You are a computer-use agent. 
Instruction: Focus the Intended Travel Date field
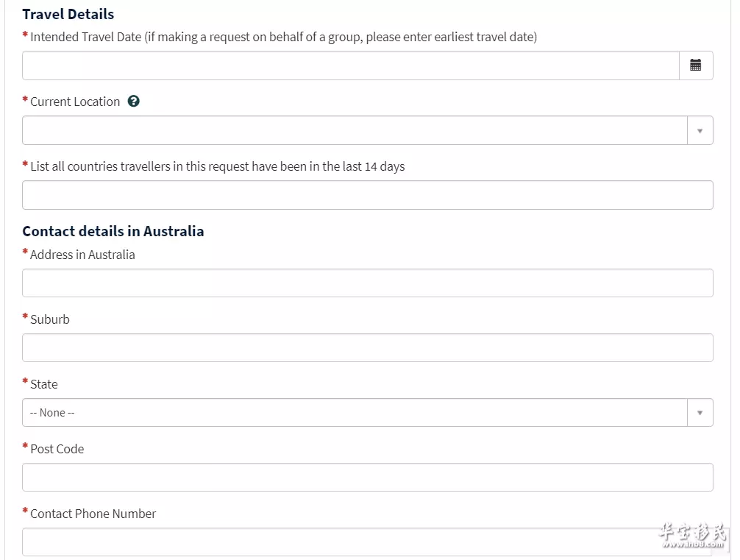click(x=351, y=65)
